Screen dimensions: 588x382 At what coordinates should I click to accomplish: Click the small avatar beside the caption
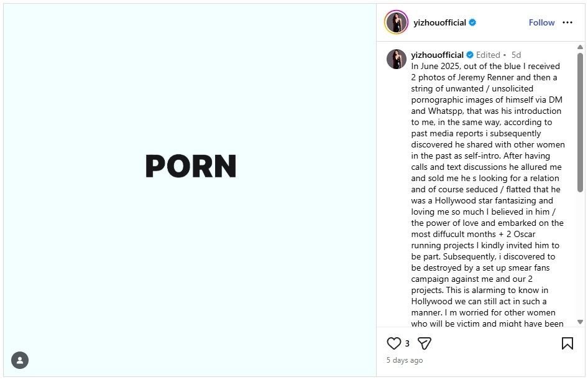click(397, 59)
